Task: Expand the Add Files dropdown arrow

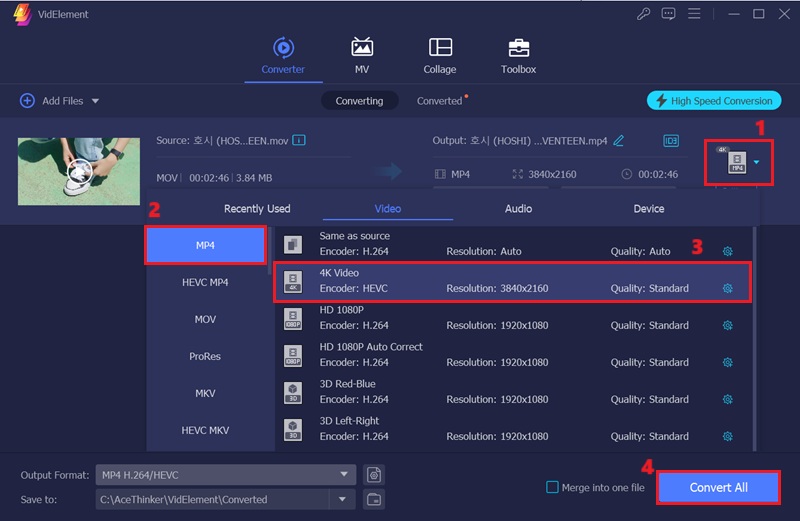Action: (95, 101)
